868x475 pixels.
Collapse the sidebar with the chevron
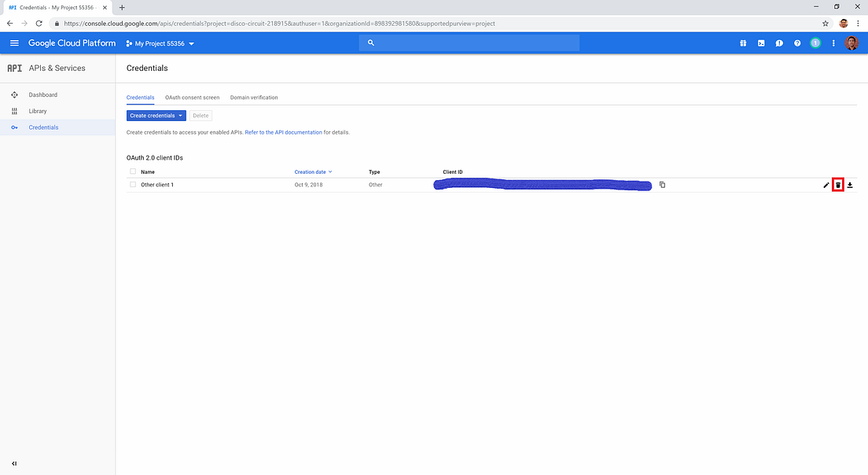click(x=13, y=463)
